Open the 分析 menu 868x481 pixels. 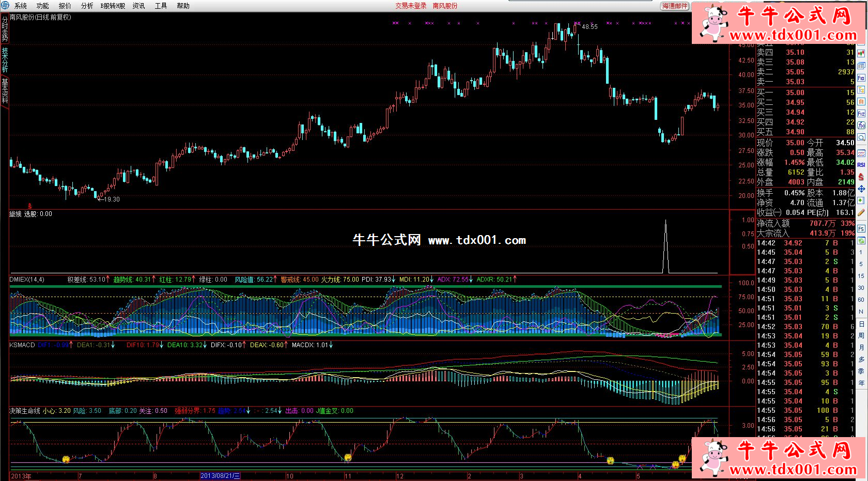point(87,6)
